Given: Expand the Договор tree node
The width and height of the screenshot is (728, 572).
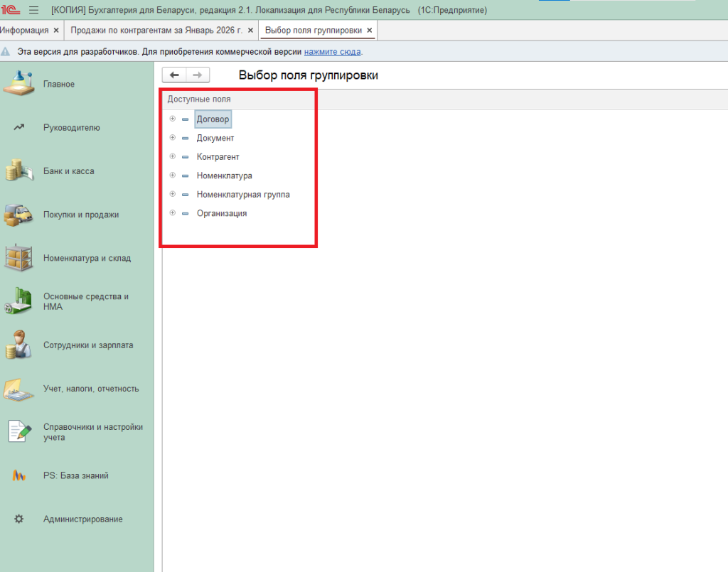Looking at the screenshot, I should coord(172,119).
